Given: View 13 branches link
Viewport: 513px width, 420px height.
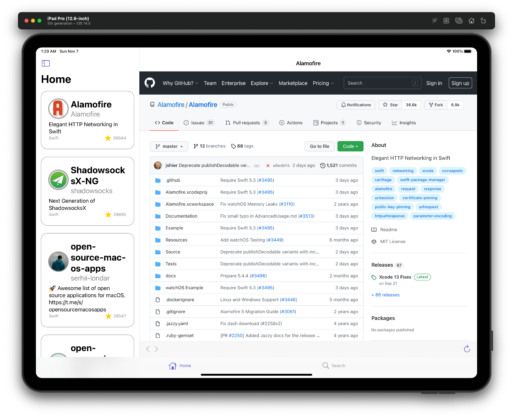Looking at the screenshot, I should (x=210, y=146).
